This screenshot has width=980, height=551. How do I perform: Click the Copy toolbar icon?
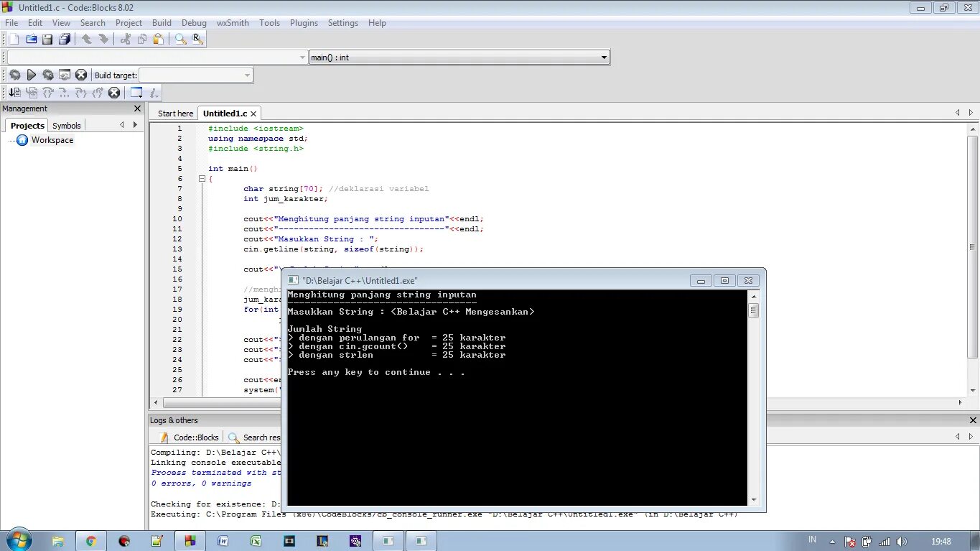click(x=142, y=40)
